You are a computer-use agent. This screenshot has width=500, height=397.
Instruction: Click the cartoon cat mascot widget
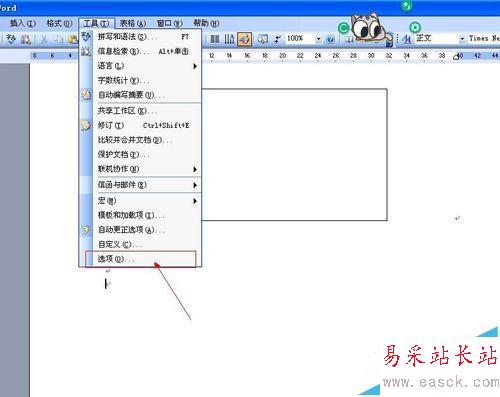[x=370, y=28]
